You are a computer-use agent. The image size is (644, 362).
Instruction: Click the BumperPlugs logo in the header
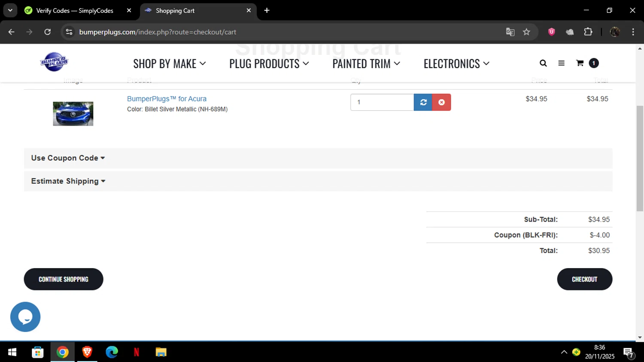pyautogui.click(x=54, y=62)
